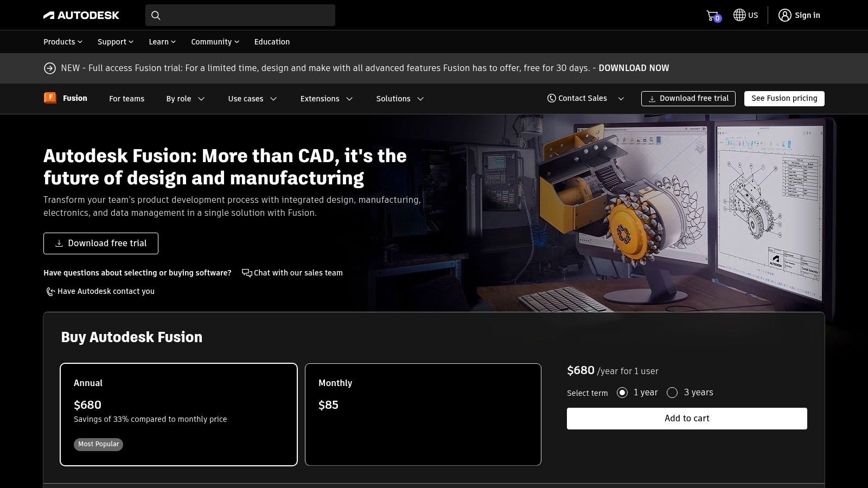The height and width of the screenshot is (488, 868).
Task: Click Add to cart button
Action: [x=687, y=419]
